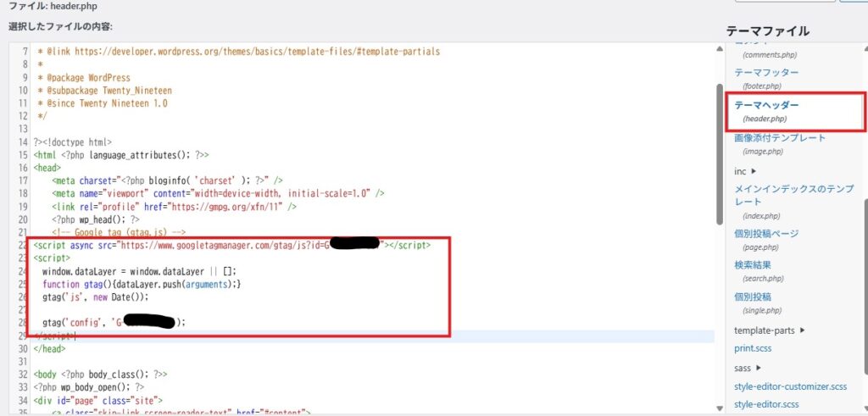Click the テーマファイル heading
This screenshot has width=868, height=416.
tap(768, 31)
